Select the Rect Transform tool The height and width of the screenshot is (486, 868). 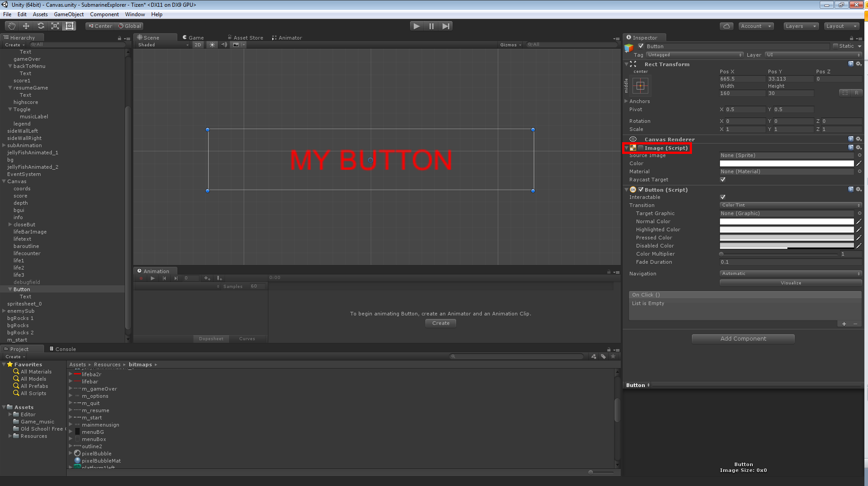(x=70, y=26)
